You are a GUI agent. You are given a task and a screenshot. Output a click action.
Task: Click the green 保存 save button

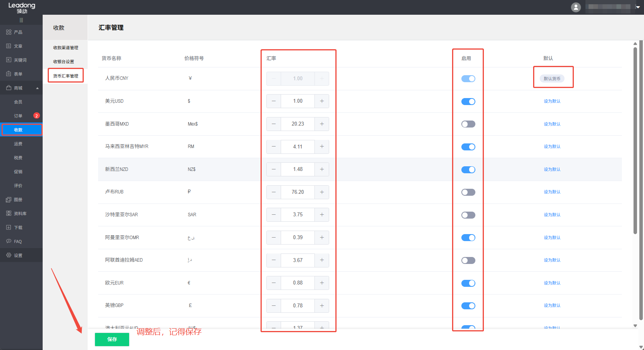(x=112, y=339)
